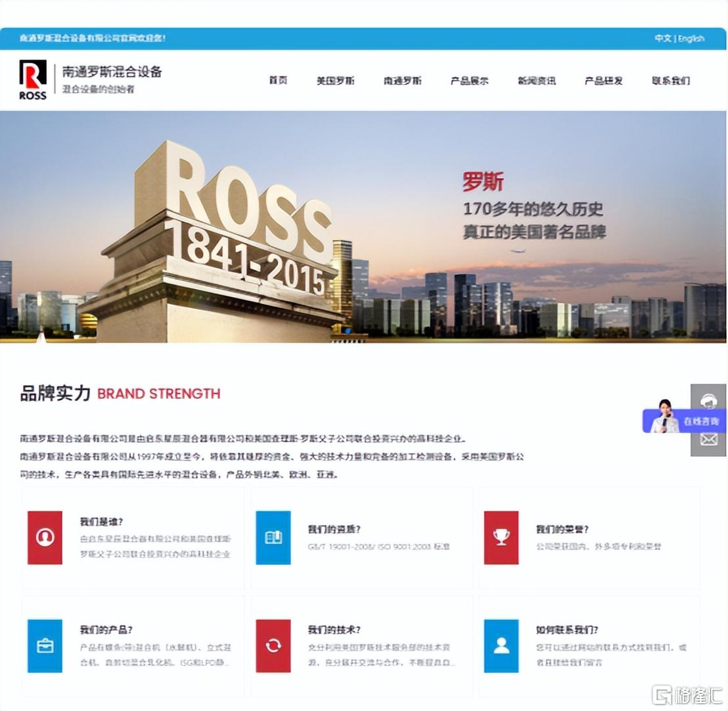The height and width of the screenshot is (711, 728).
Task: Click the red refresh icon for 我们的技术
Action: pos(273,645)
